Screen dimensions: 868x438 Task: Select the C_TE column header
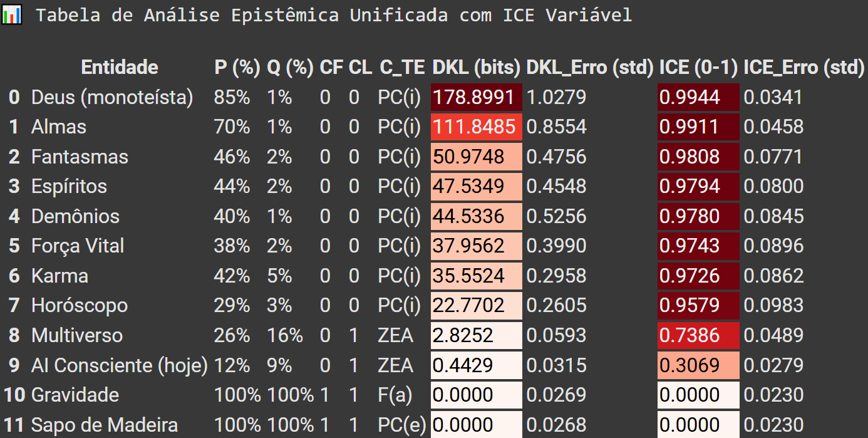(x=402, y=67)
